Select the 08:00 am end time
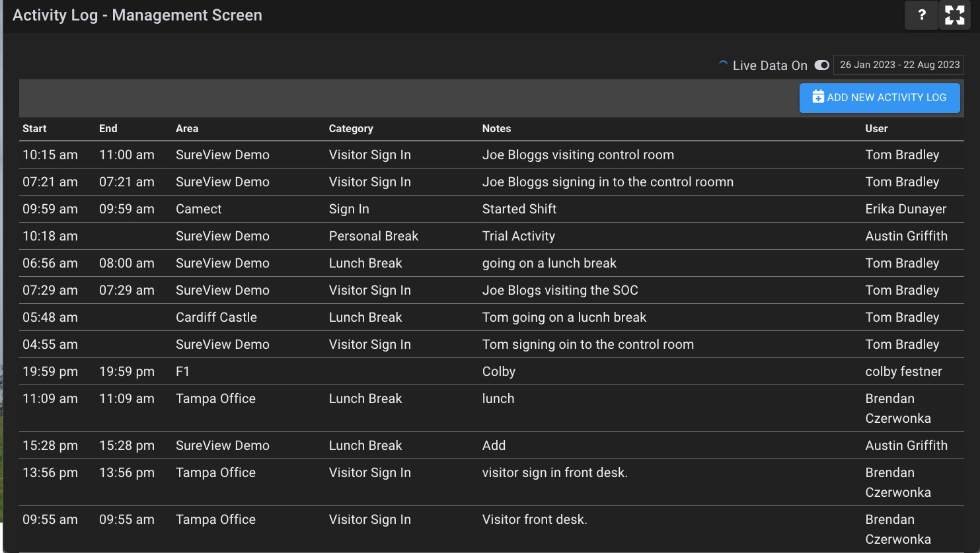The height and width of the screenshot is (553, 980). [x=127, y=263]
